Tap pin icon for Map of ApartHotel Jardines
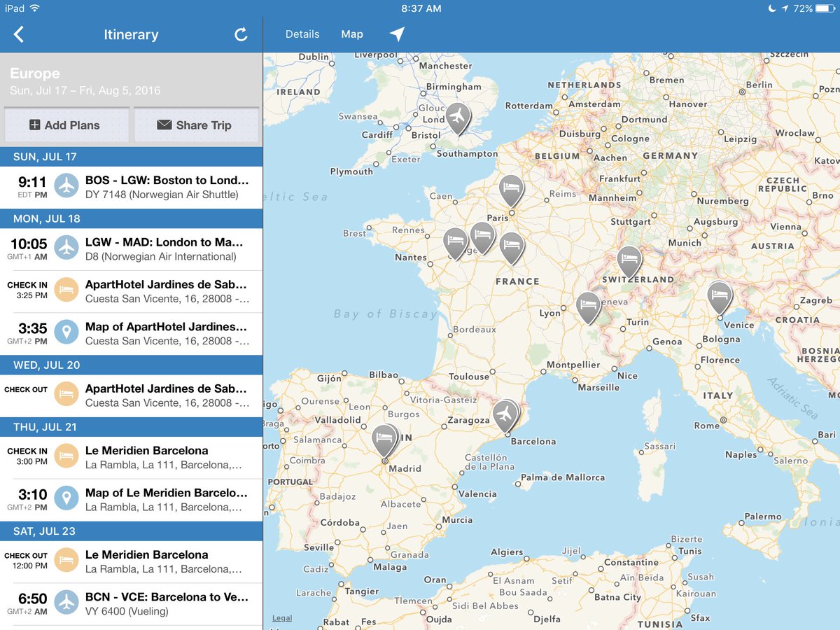The height and width of the screenshot is (630, 840). coord(66,333)
